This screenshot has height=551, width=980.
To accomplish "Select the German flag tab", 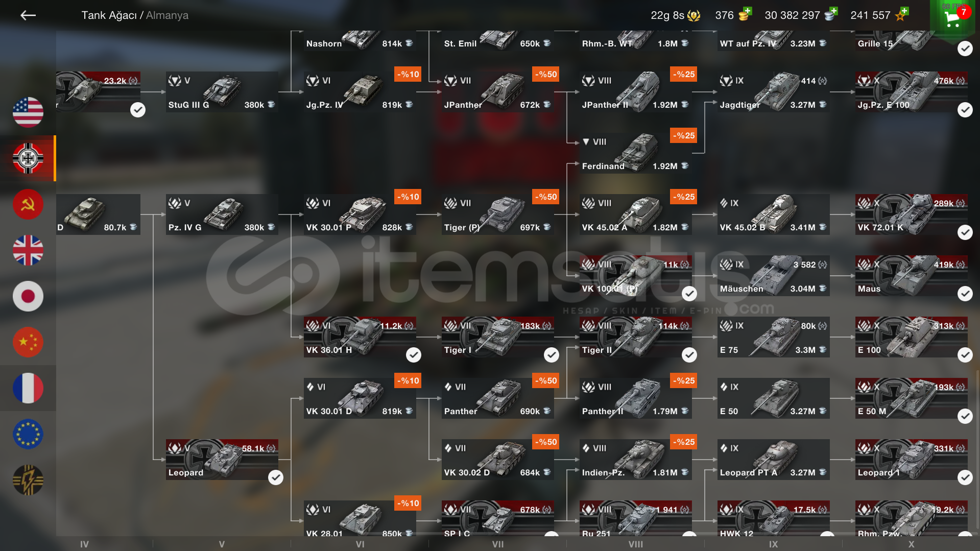I will coord(28,158).
